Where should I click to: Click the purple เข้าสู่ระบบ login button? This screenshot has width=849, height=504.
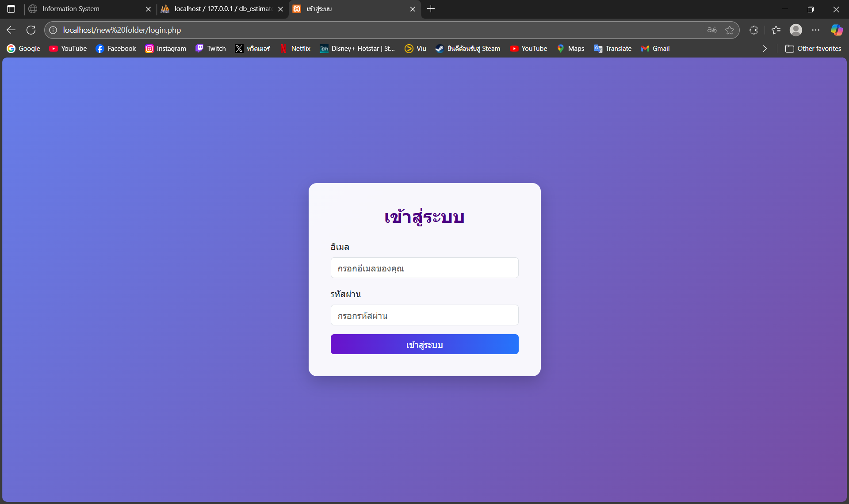click(x=424, y=344)
